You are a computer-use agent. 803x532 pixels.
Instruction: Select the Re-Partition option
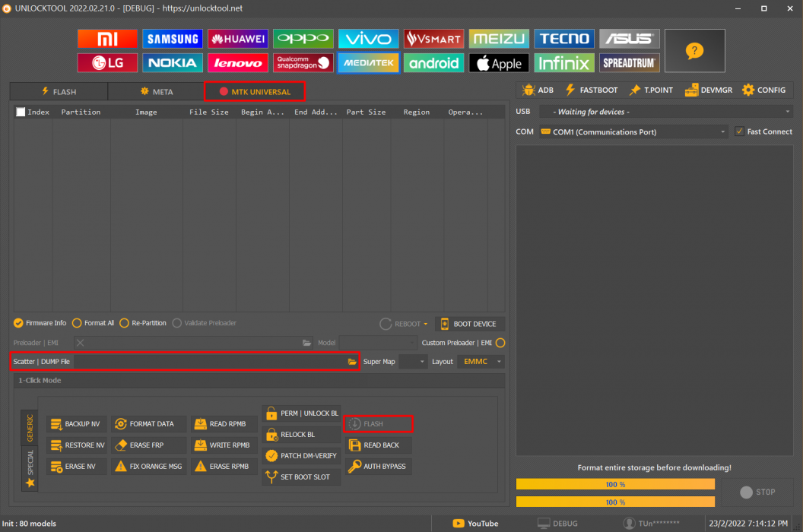(x=143, y=323)
